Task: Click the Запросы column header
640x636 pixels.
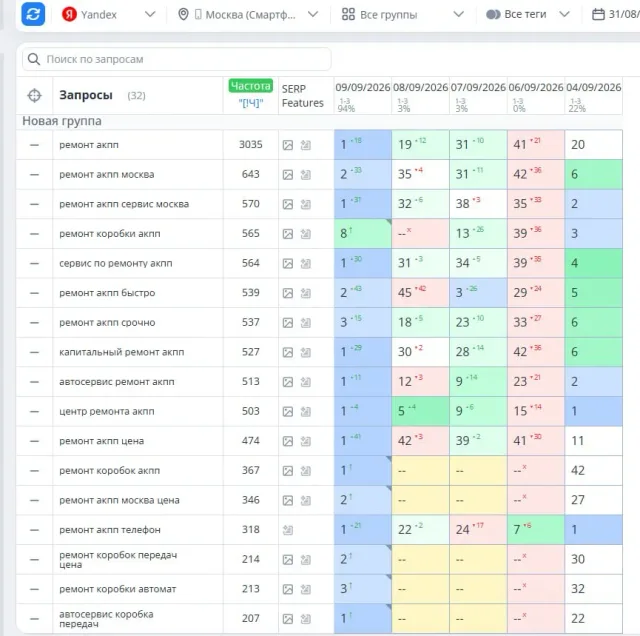Action: (x=86, y=96)
